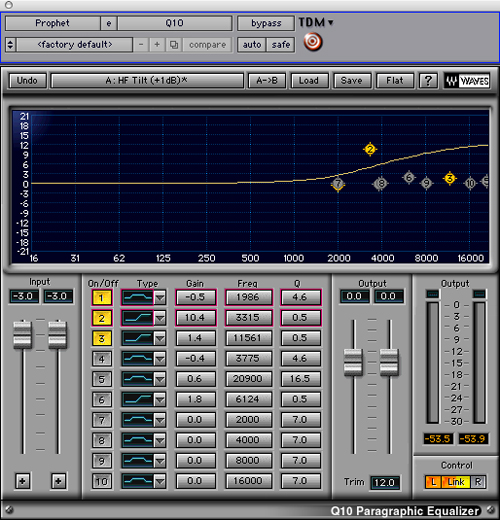500x520 pixels.
Task: Click the bypass button
Action: pyautogui.click(x=266, y=23)
